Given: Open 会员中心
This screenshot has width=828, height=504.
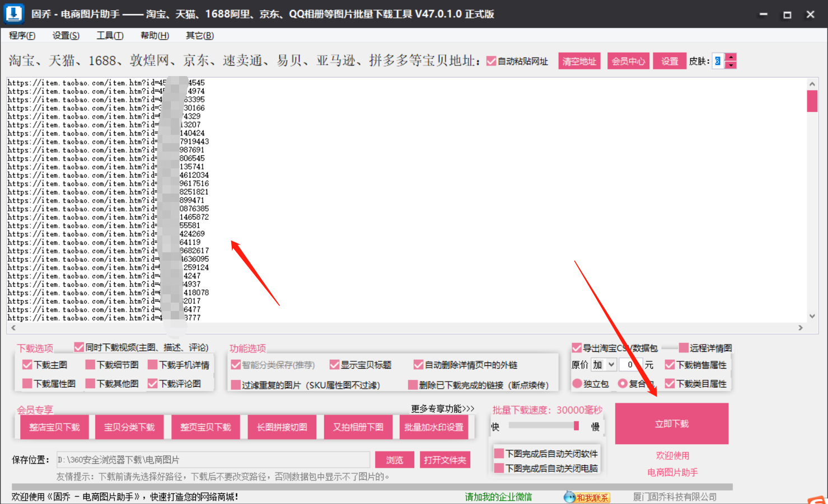Looking at the screenshot, I should pos(628,61).
